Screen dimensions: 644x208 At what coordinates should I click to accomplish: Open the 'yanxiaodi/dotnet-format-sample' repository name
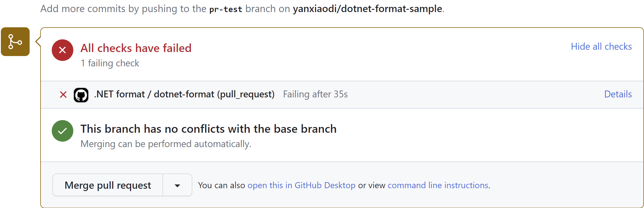pos(367,9)
